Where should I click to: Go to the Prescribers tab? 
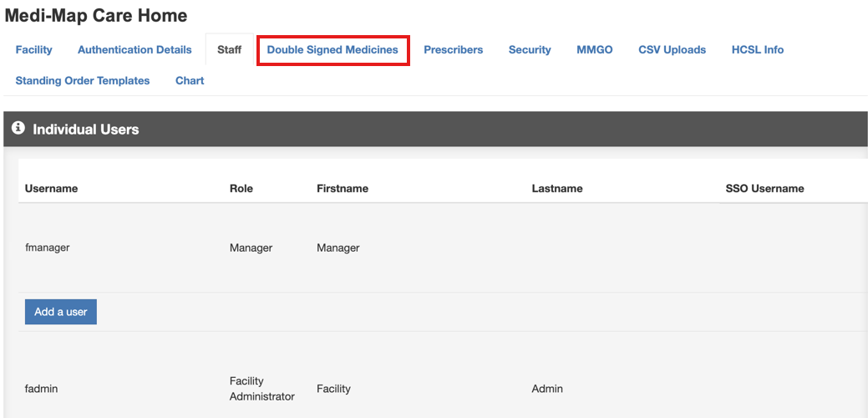[453, 50]
